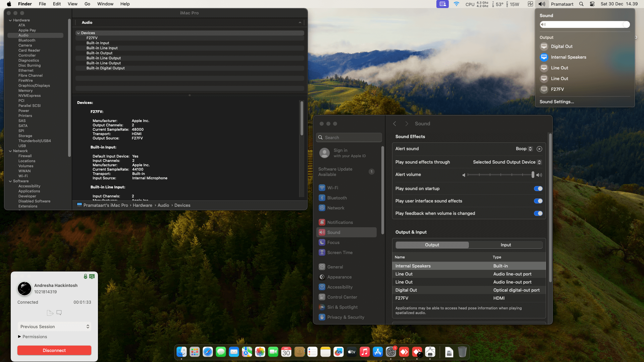Open the Notifications pane in sidebar
Viewport: 644px width, 362px height.
coord(340,223)
